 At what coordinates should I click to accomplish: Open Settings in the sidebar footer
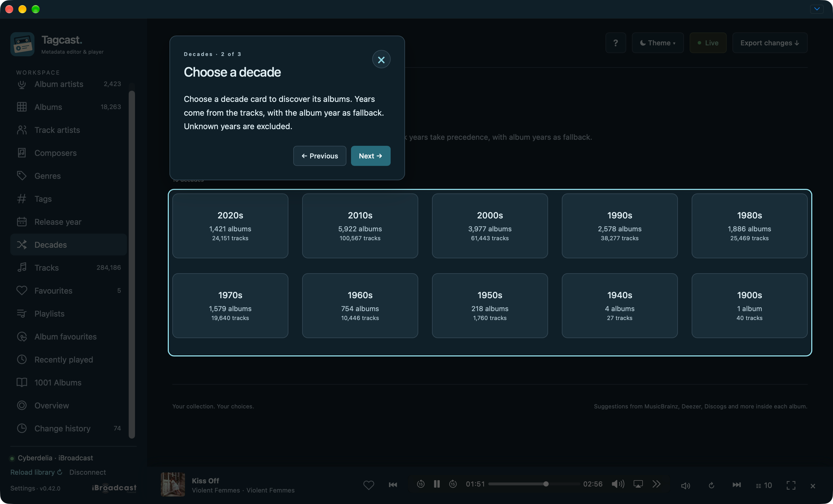23,488
